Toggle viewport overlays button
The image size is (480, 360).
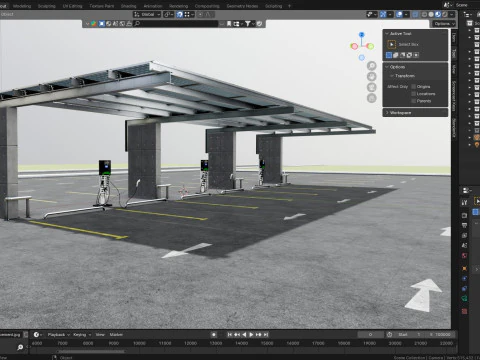pyautogui.click(x=399, y=14)
